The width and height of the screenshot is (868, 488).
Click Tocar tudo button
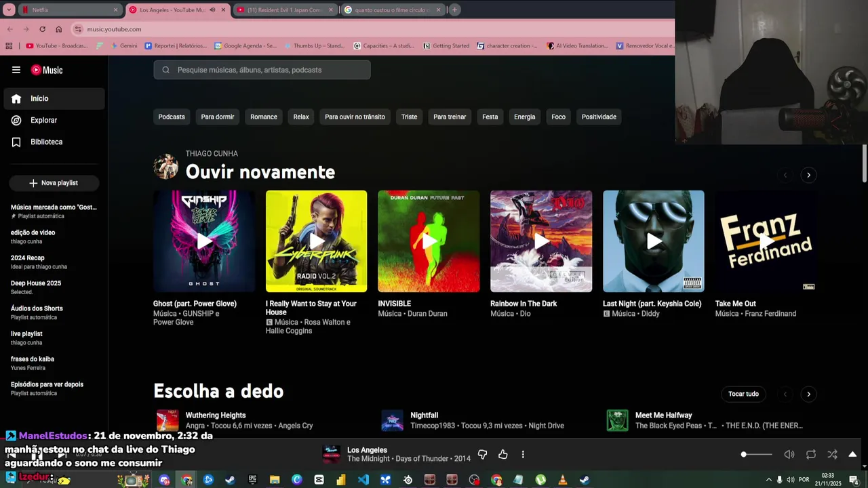tap(743, 394)
